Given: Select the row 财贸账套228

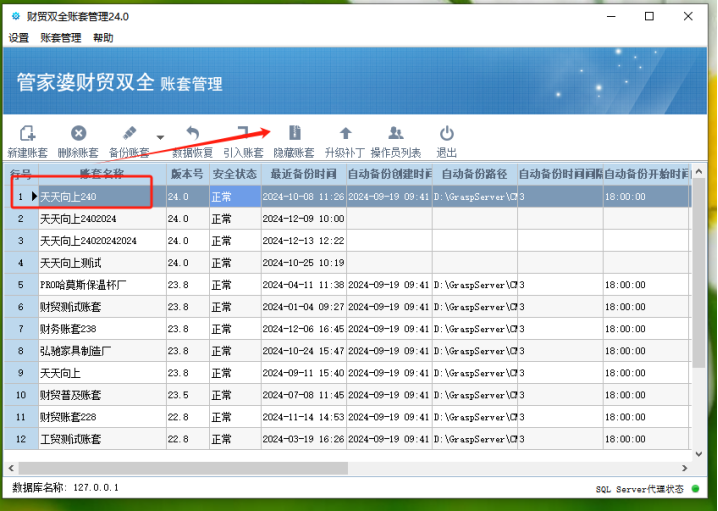Looking at the screenshot, I should click(x=347, y=417).
